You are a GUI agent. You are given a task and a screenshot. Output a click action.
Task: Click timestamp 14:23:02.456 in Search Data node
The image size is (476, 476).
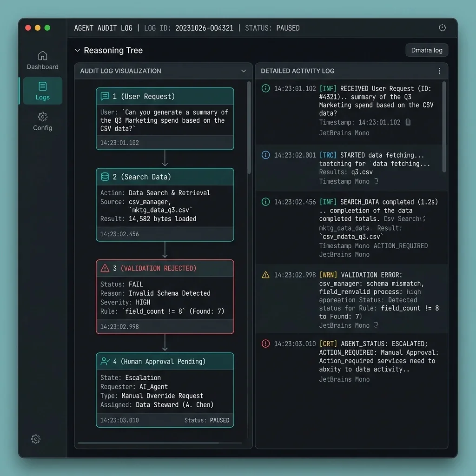[119, 234]
